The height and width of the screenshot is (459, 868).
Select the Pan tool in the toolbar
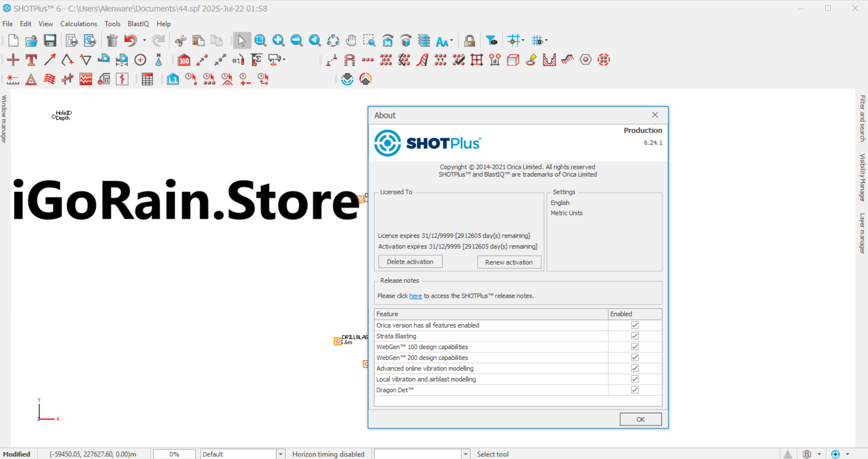coord(350,40)
